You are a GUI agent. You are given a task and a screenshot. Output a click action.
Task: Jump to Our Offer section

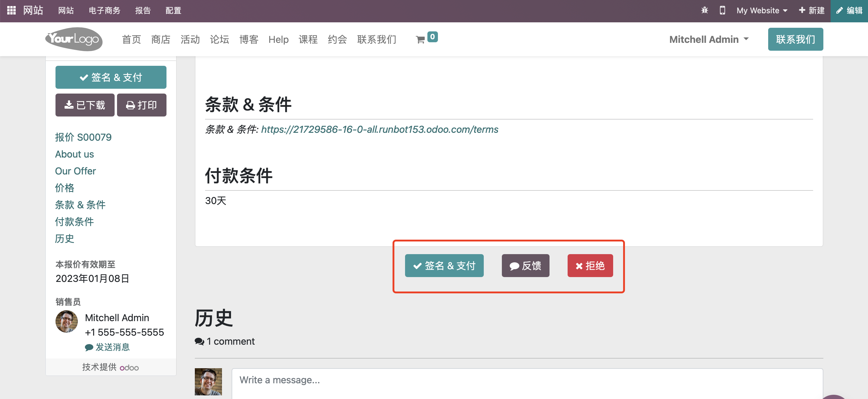pos(75,171)
